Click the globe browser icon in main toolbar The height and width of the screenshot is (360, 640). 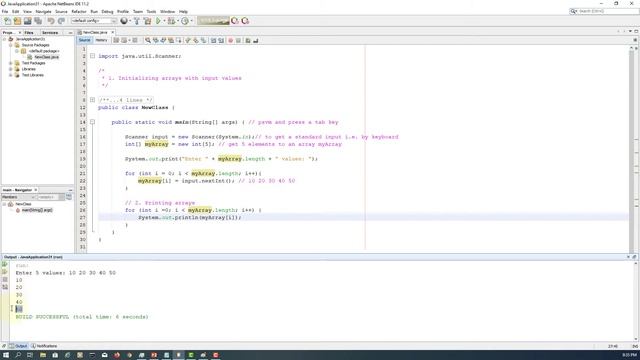(124, 21)
